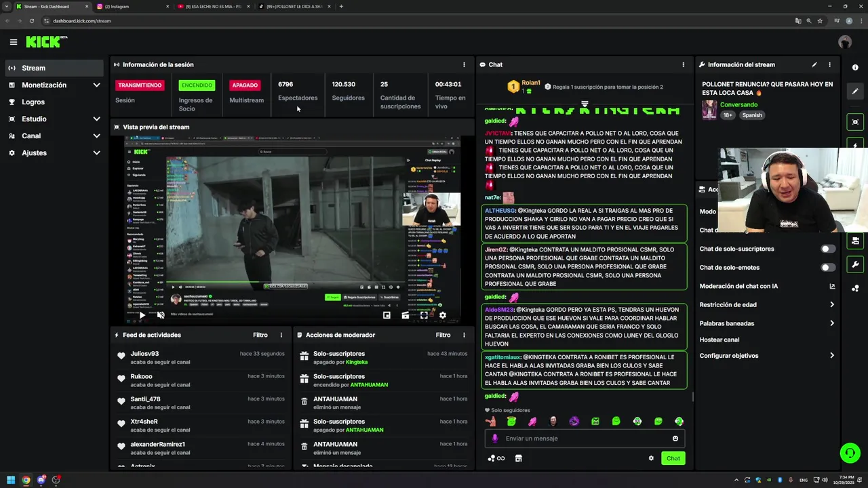Click the ANTAHUAMAN link in encendido por row
Screen dimensions: 868x488
369,385
